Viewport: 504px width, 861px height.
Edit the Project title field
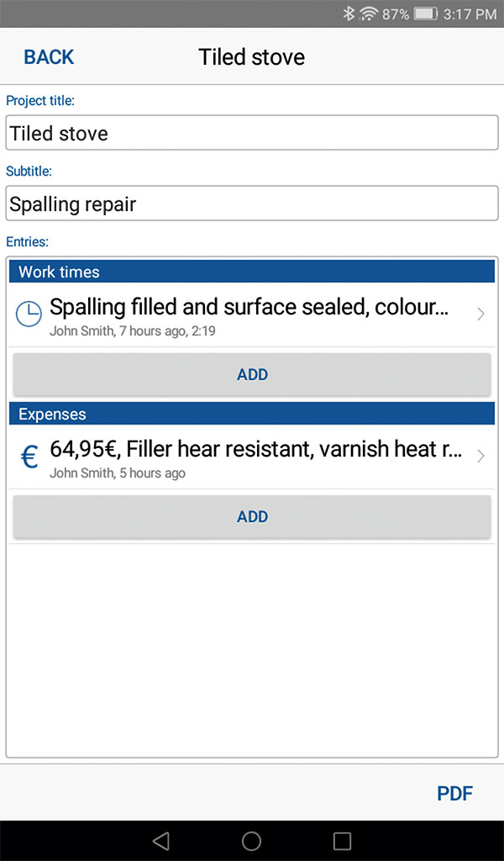(252, 133)
